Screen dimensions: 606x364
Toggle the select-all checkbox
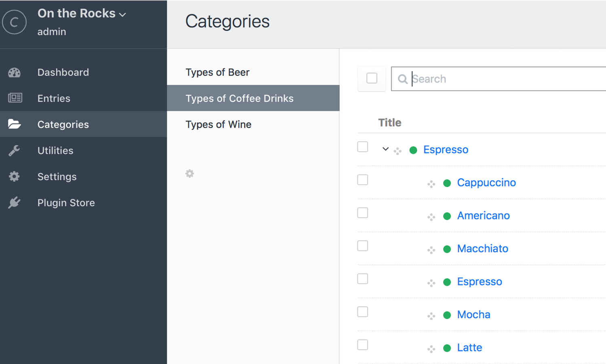point(372,78)
